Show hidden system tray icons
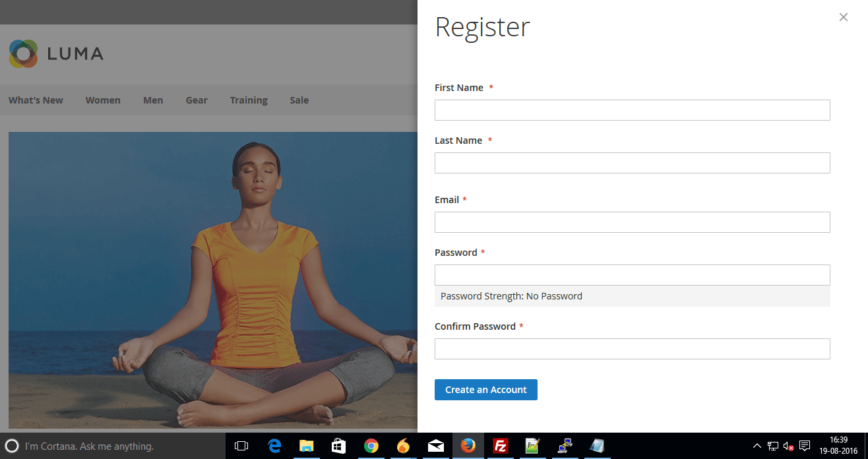Image resolution: width=868 pixels, height=459 pixels. tap(757, 446)
